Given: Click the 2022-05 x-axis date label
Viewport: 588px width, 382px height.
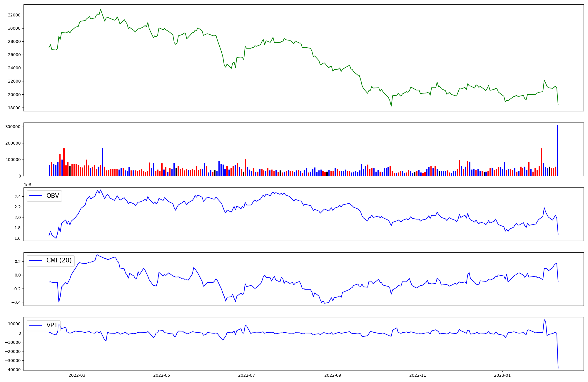Looking at the screenshot, I should (162, 375).
